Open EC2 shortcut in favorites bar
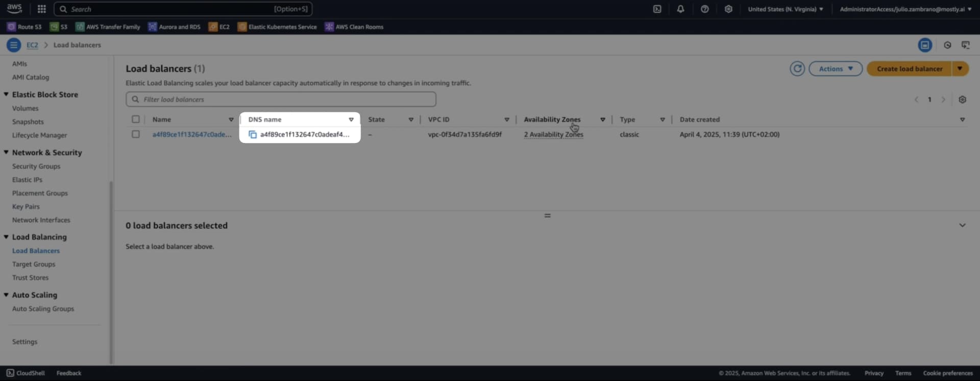The image size is (980, 381). pyautogui.click(x=219, y=27)
